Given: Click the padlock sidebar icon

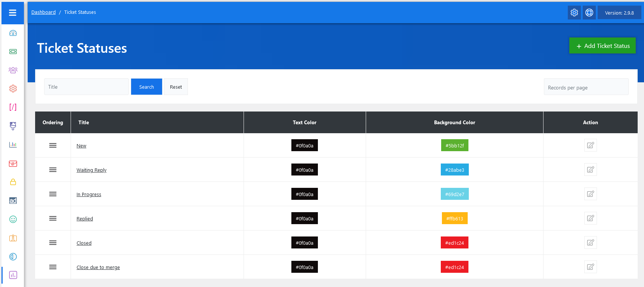Looking at the screenshot, I should pos(13,182).
